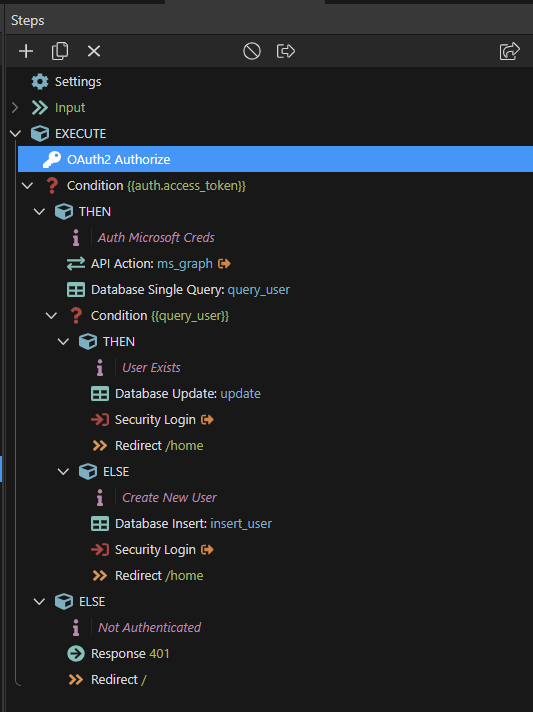Viewport: 533px width, 712px height.
Task: Select the OAuth2 Authorize key step
Action: click(275, 159)
